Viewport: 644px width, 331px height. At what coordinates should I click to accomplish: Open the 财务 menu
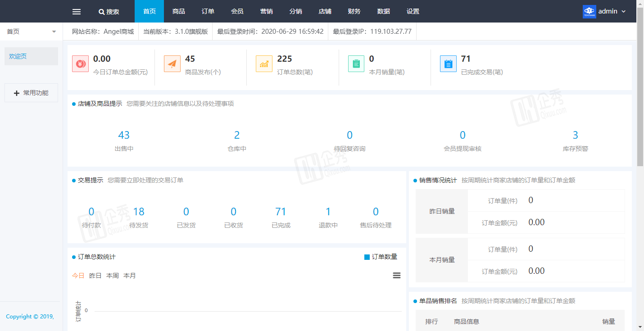[354, 11]
